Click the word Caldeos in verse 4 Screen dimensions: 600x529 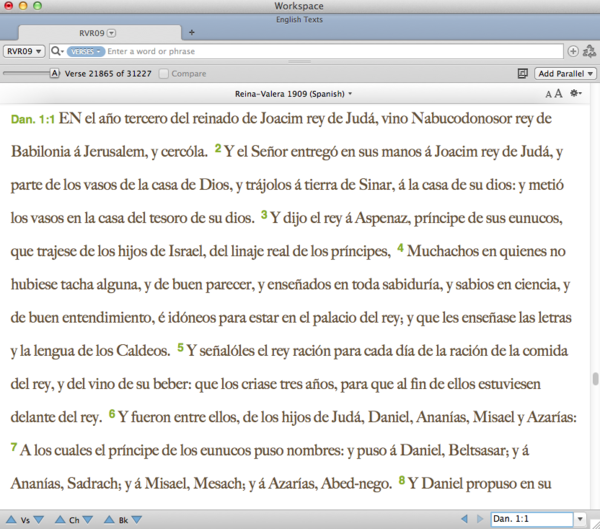(x=143, y=351)
